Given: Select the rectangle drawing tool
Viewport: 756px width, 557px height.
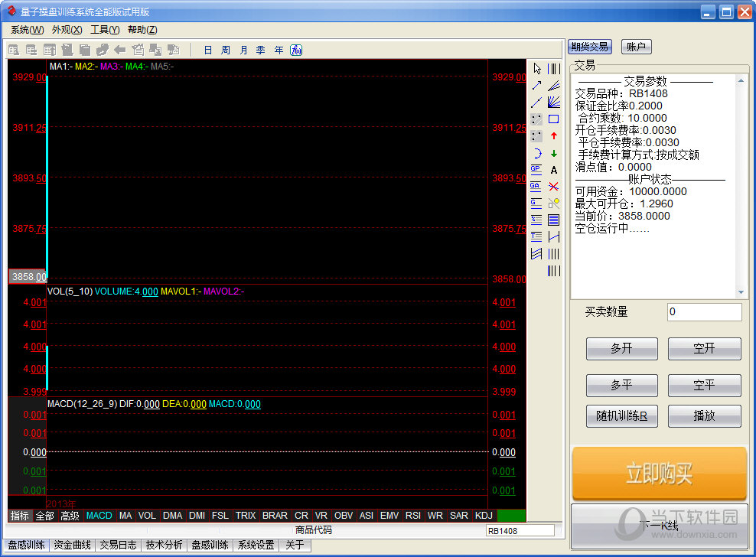Looking at the screenshot, I should (554, 119).
